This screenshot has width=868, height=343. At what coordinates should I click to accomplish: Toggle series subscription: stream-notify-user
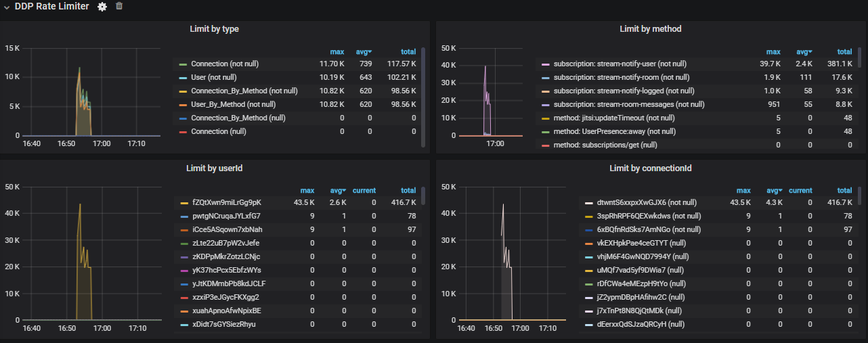click(x=621, y=64)
